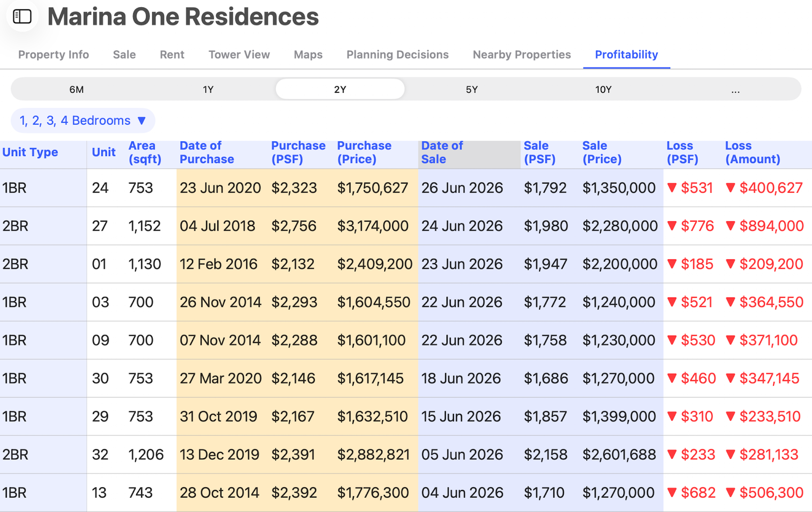The height and width of the screenshot is (512, 812).
Task: Click purchase date 31 Oct 2019
Action: tap(218, 417)
